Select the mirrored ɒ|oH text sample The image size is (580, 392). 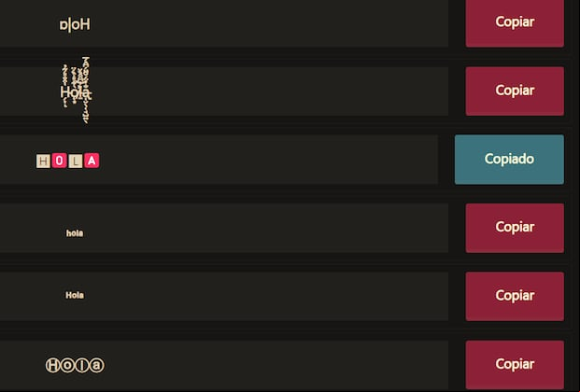point(75,25)
